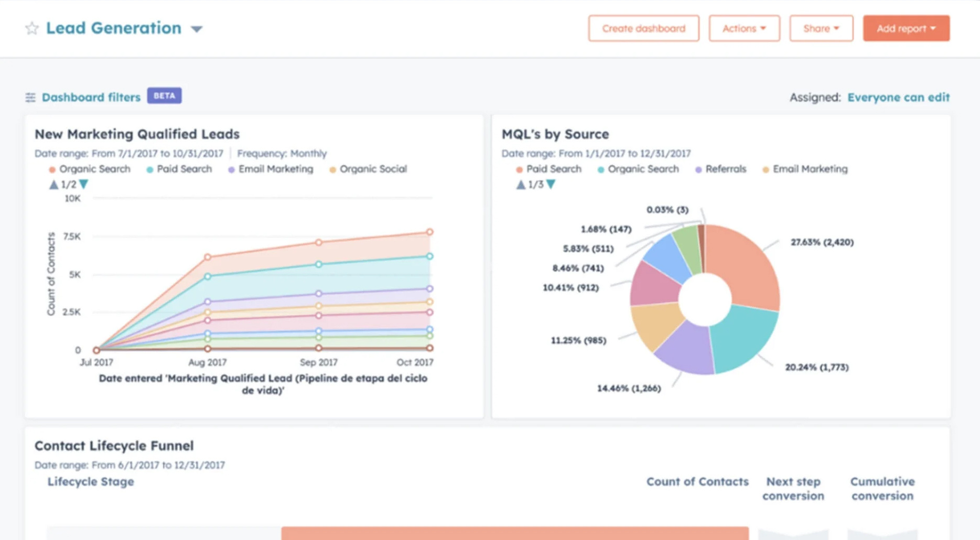Go to next legend page in MQL's by Source

tap(551, 185)
